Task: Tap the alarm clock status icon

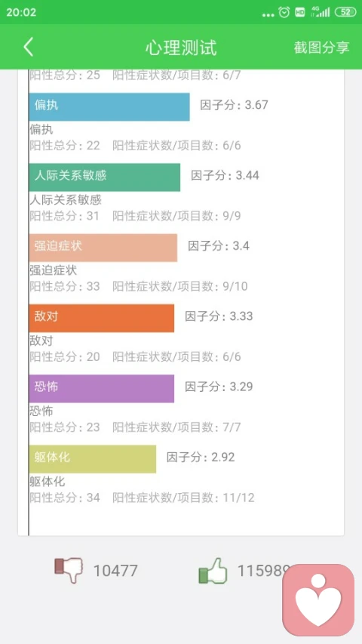Action: [x=284, y=12]
